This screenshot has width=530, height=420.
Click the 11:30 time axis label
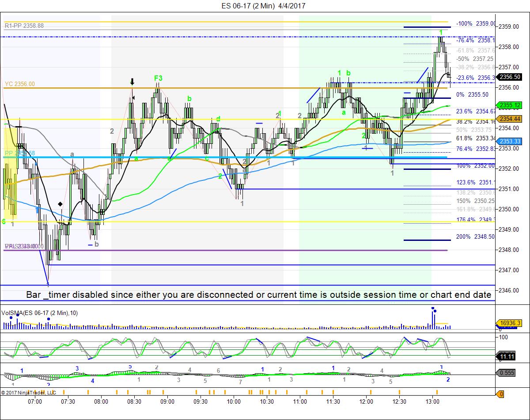[333, 401]
